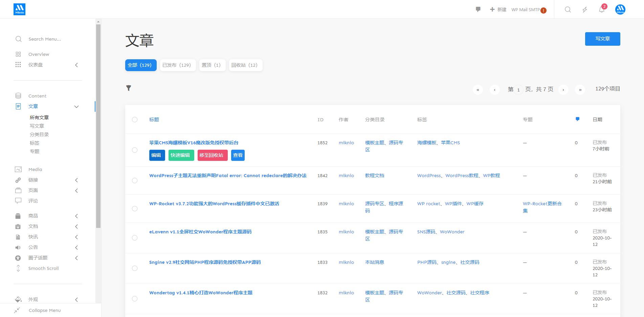Click the Miknio logo in the top left
The height and width of the screenshot is (317, 644).
(19, 9)
